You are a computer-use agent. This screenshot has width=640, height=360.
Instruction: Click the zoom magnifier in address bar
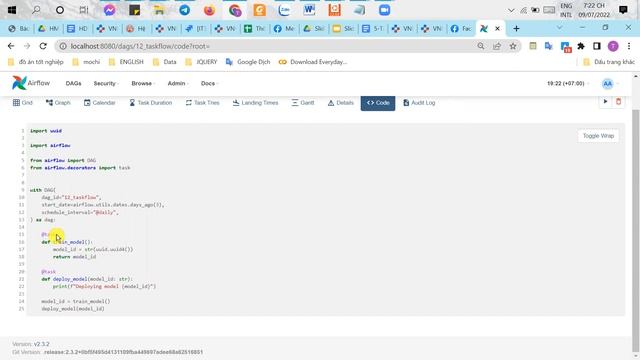pos(481,46)
